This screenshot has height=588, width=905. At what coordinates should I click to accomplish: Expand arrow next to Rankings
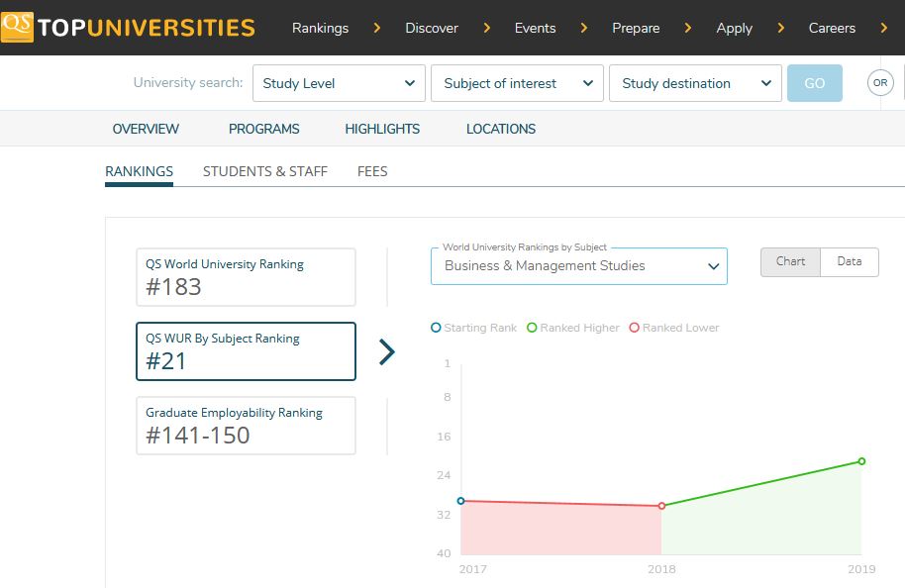(377, 28)
